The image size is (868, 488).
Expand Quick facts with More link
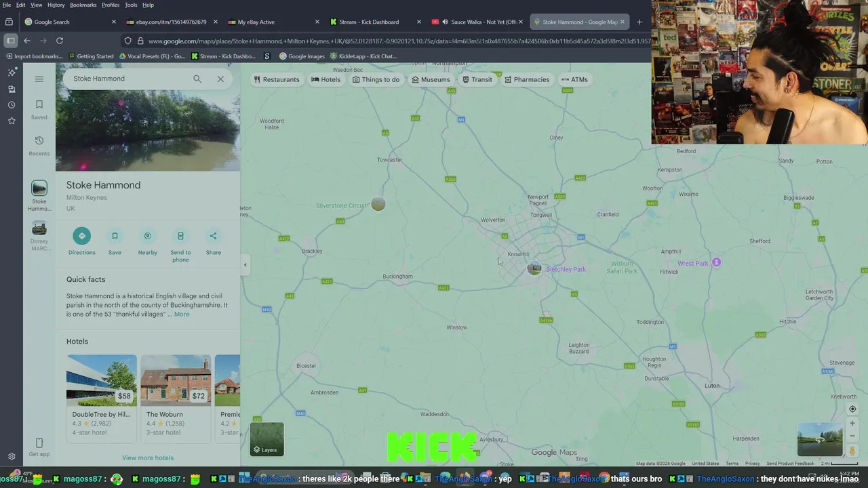[x=182, y=314]
